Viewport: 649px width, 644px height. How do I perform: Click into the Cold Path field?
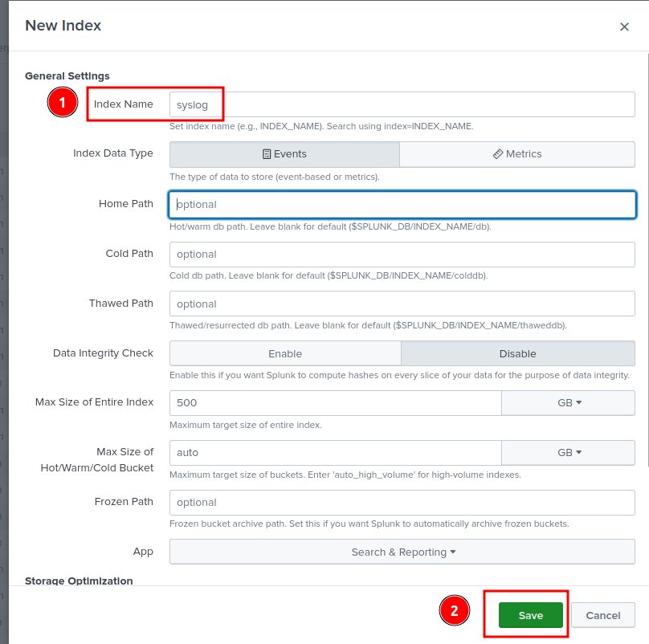click(x=402, y=255)
